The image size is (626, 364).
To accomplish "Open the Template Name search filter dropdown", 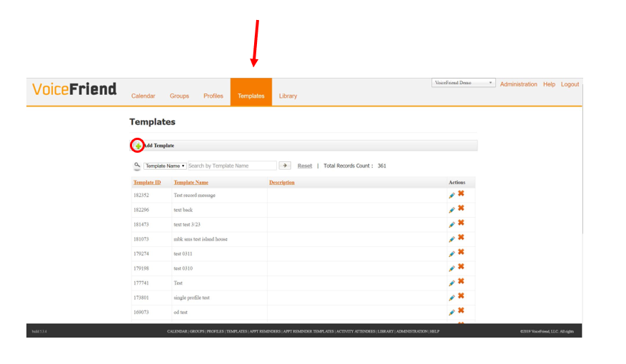I will click(165, 166).
